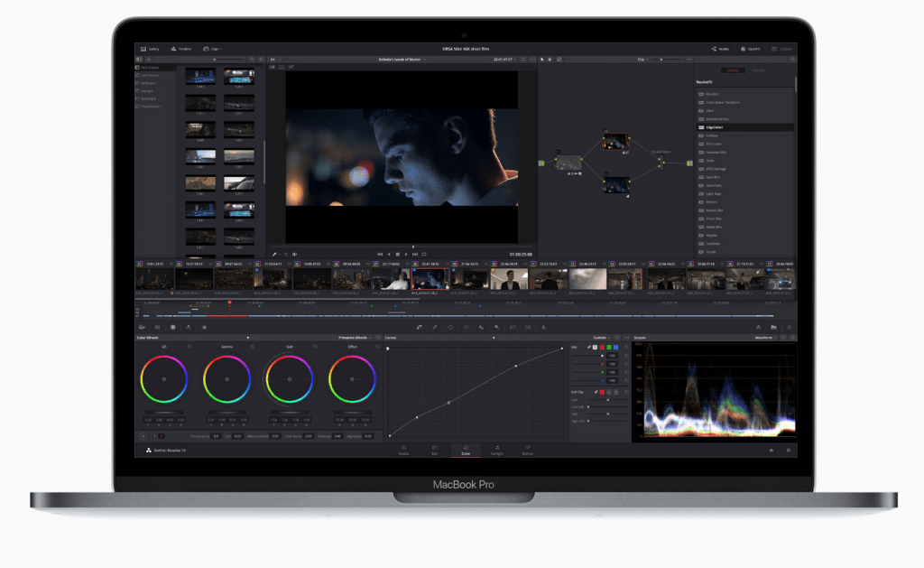Open the Scopes palette icon
This screenshot has width=924, height=568.
(773, 327)
